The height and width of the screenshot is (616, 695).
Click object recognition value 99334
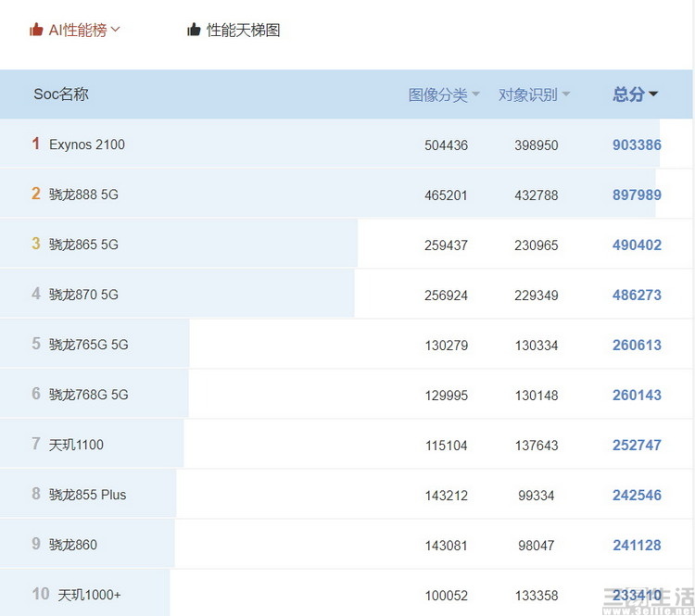pos(537,496)
